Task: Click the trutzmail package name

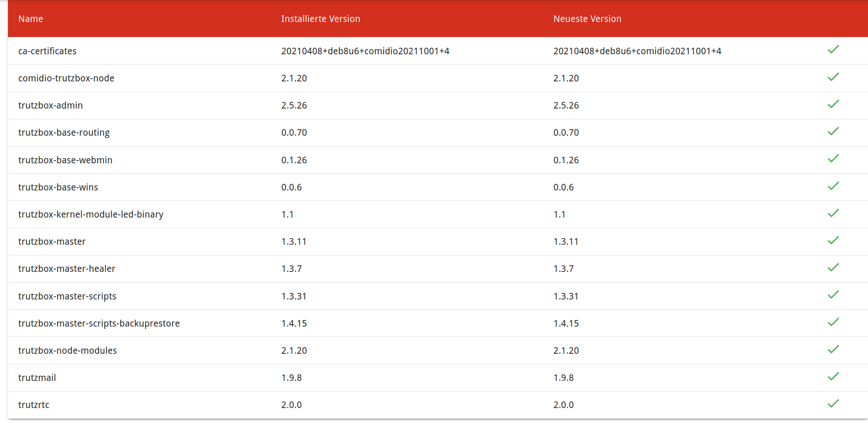Action: tap(37, 378)
